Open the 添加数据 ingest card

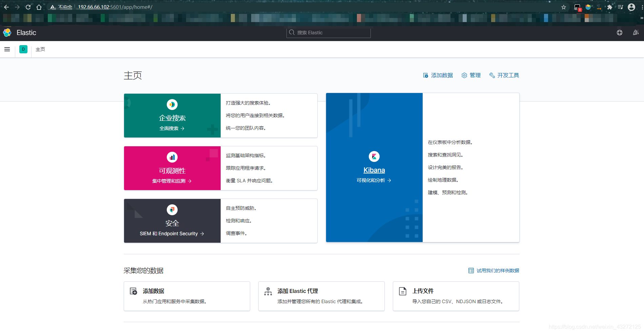click(187, 296)
